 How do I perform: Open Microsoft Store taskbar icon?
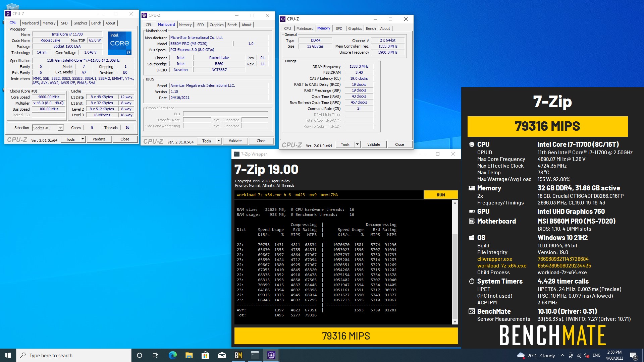(205, 355)
